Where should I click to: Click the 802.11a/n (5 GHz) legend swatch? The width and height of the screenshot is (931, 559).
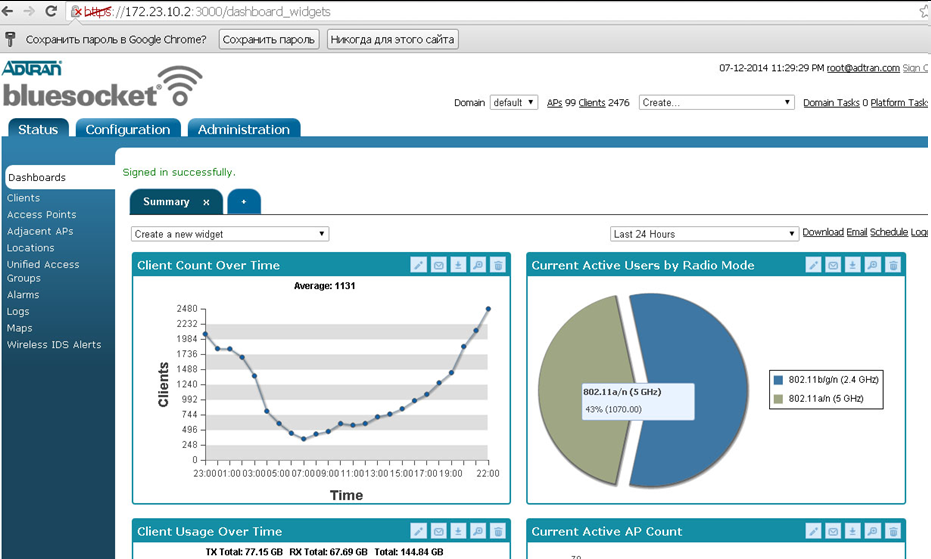pos(778,399)
